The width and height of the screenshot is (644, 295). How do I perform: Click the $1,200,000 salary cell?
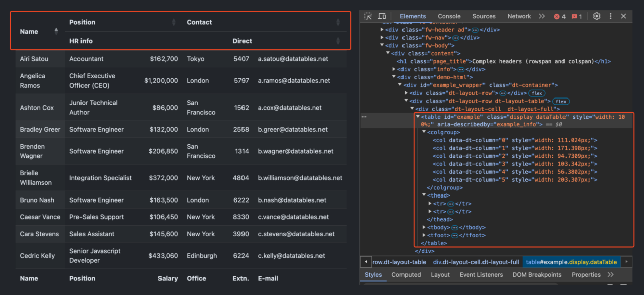coord(161,80)
